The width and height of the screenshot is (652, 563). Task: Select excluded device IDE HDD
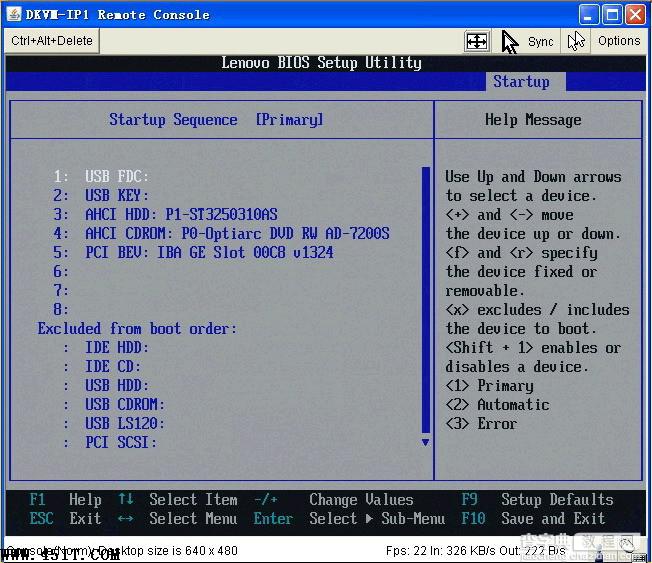[106, 347]
